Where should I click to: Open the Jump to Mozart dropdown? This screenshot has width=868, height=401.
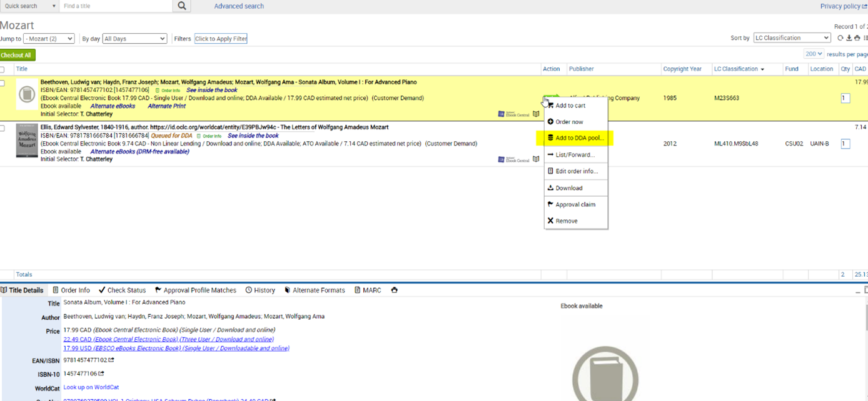(x=49, y=39)
